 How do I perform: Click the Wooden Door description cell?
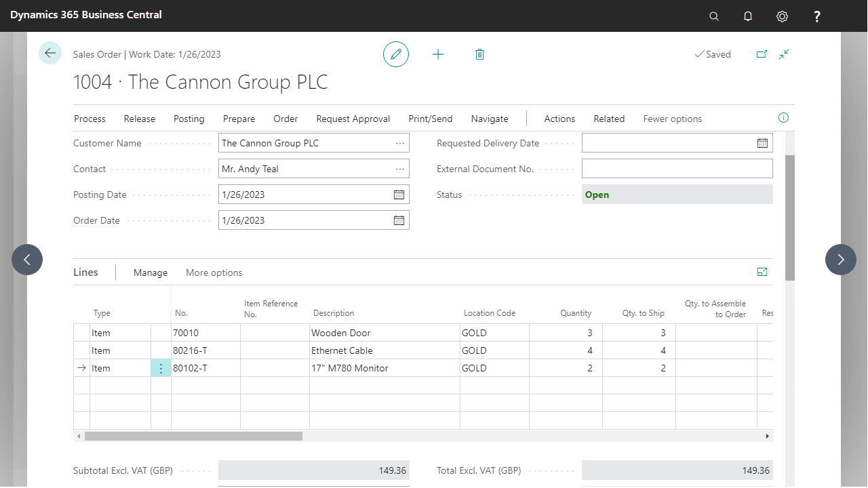pos(384,333)
